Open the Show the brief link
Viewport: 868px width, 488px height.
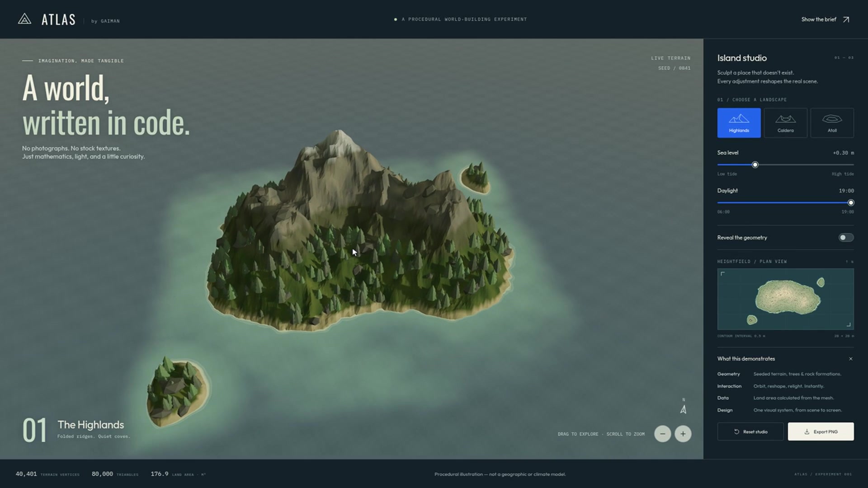[826, 19]
